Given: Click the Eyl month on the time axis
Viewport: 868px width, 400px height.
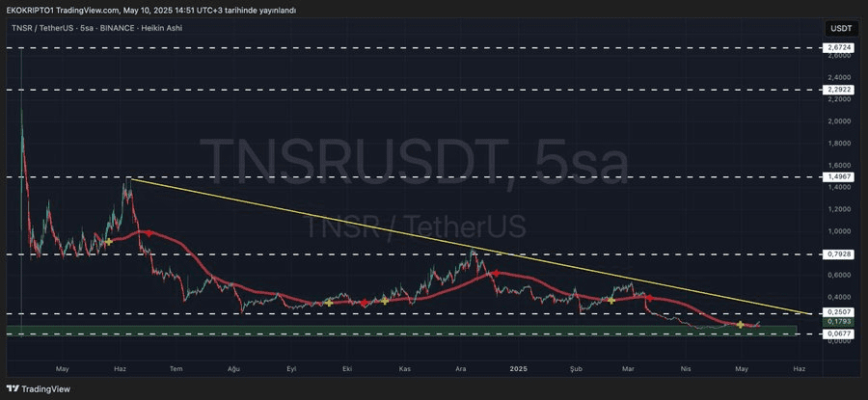Looking at the screenshot, I should click(x=290, y=368).
